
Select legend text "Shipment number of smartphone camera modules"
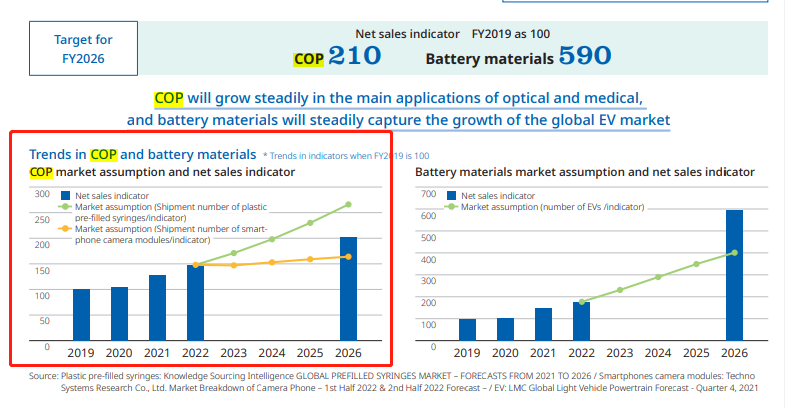(171, 234)
